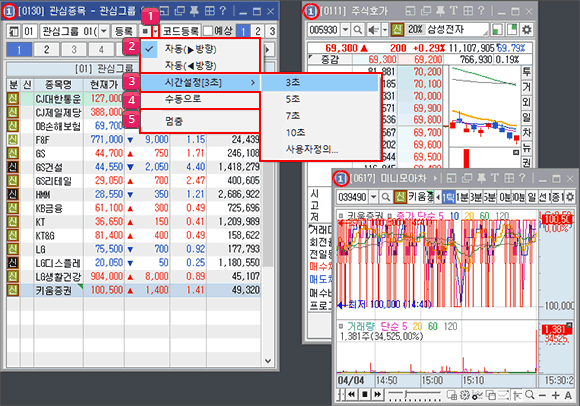Select the 키움증권 row in watchlist
The width and height of the screenshot is (580, 406).
(x=134, y=290)
